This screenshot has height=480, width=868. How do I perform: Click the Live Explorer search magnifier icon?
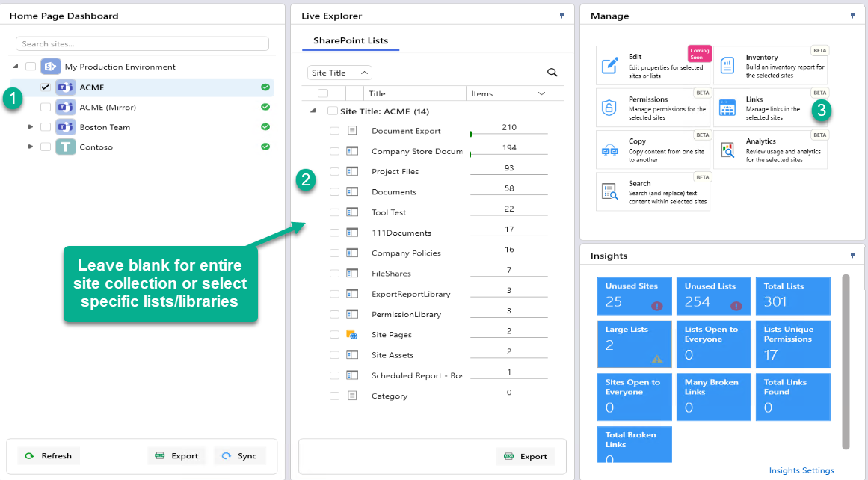(552, 72)
